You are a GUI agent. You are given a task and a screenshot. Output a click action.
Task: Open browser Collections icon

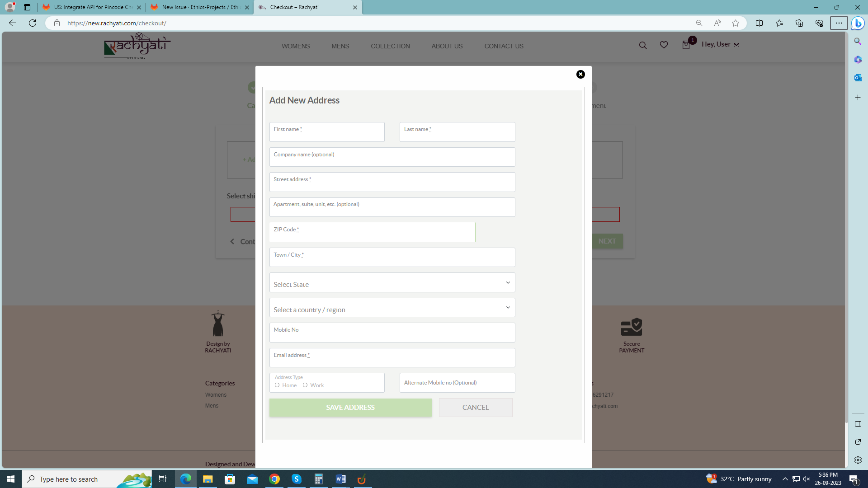(799, 23)
